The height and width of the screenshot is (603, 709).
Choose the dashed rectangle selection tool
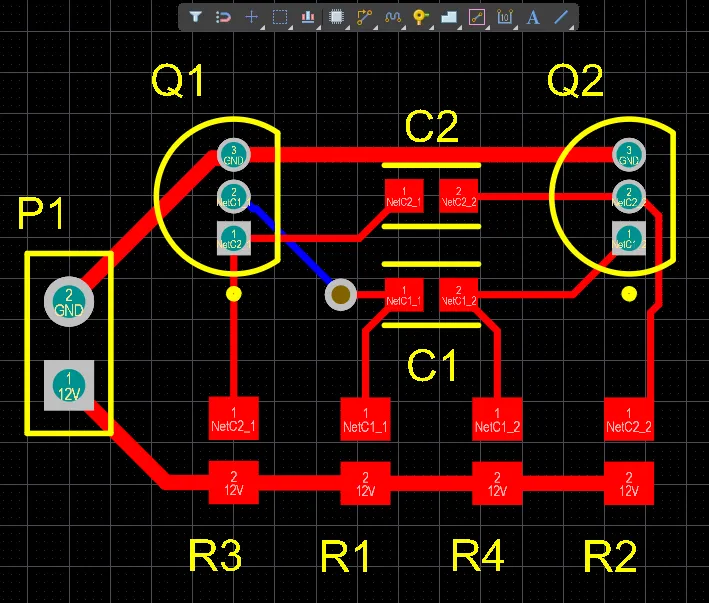pos(279,17)
